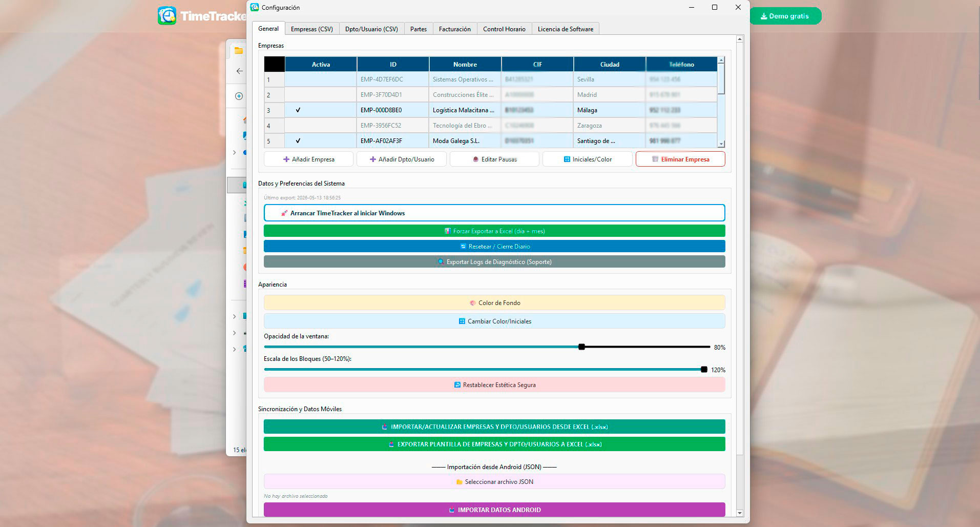Open the Licencia de Software tab

(566, 29)
